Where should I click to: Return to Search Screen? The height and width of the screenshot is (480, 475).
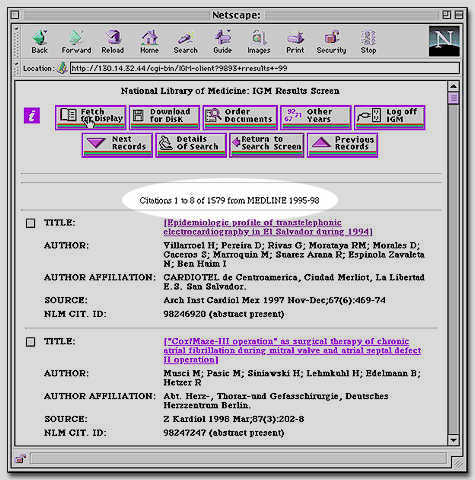(267, 145)
